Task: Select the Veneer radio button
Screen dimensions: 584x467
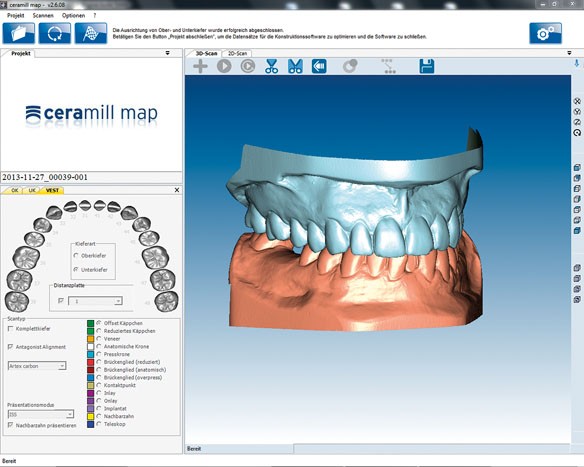Action: pos(99,339)
